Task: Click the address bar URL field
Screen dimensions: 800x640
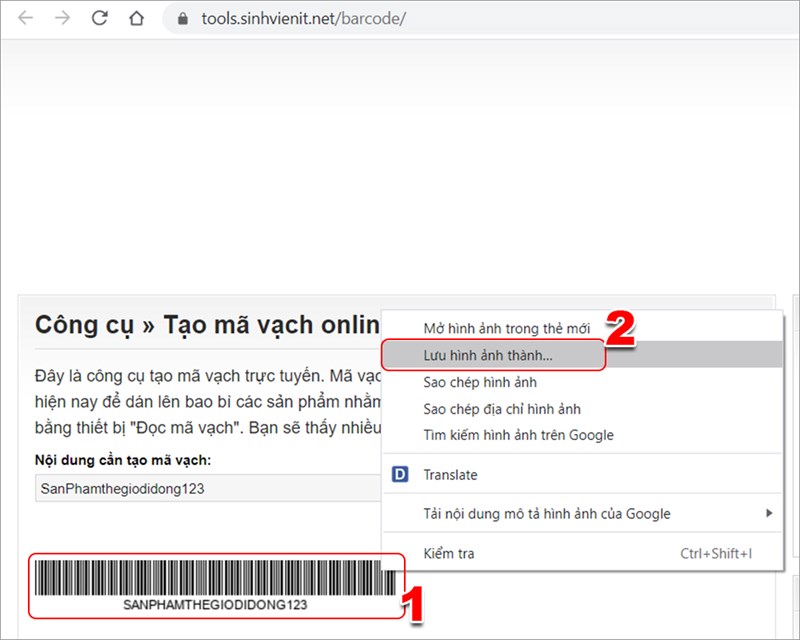Action: (x=300, y=18)
